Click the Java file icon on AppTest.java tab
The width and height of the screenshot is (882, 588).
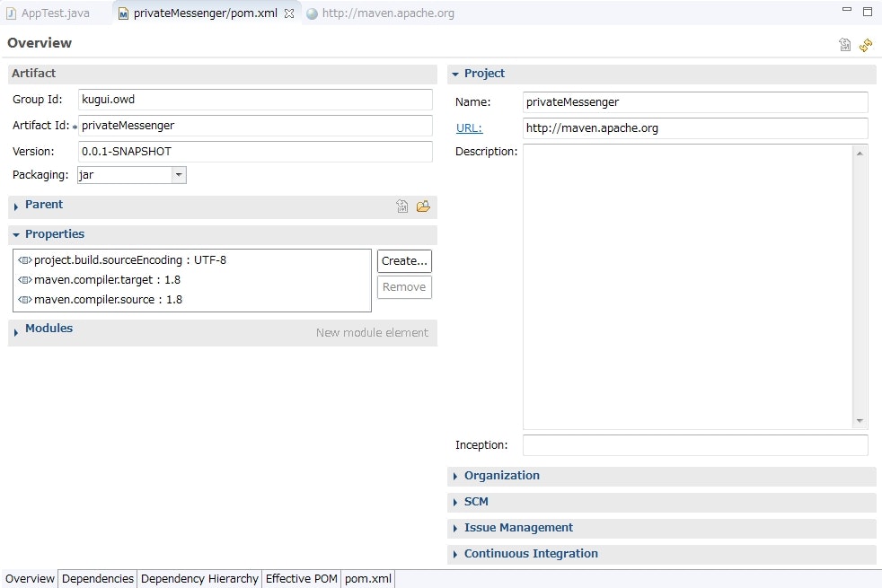coord(12,13)
